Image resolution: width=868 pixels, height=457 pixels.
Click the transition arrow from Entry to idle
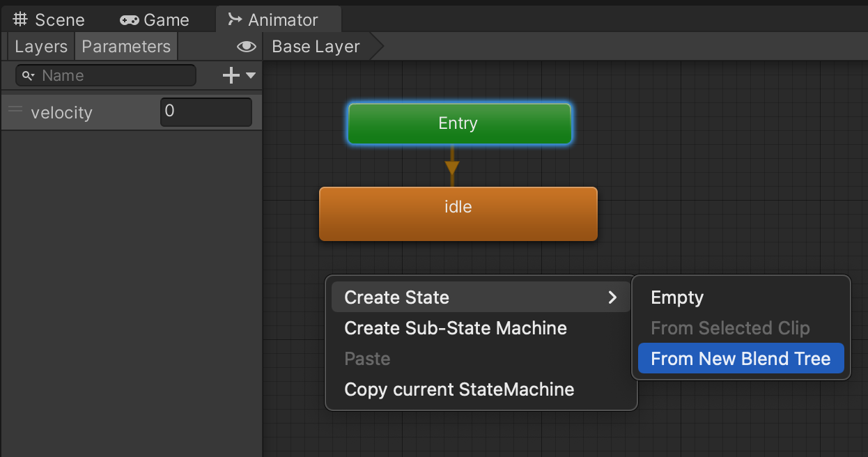click(x=452, y=167)
